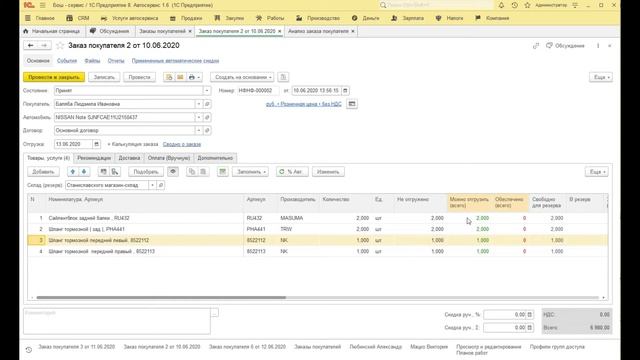The width and height of the screenshot is (640, 360).
Task: Click the Скидка руч., % input field
Action: (x=505, y=315)
